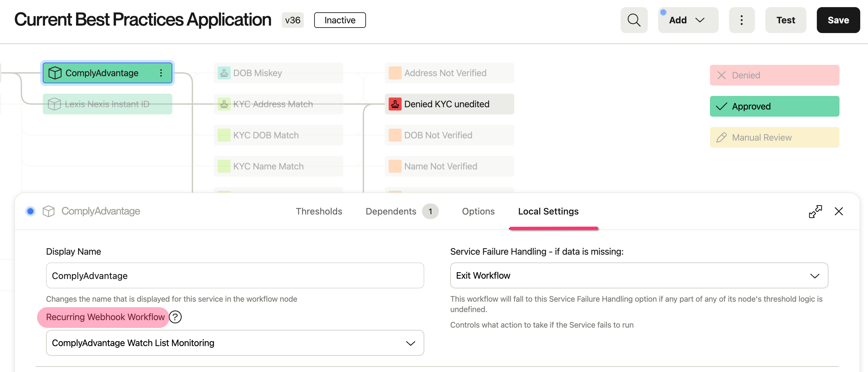This screenshot has height=372, width=868.
Task: Click the Test button
Action: coord(785,20)
